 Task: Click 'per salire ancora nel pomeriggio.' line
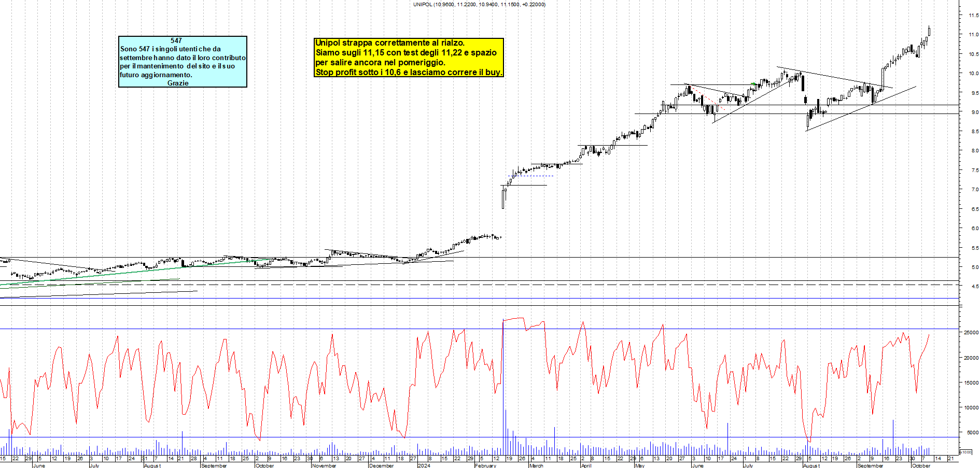coord(380,63)
